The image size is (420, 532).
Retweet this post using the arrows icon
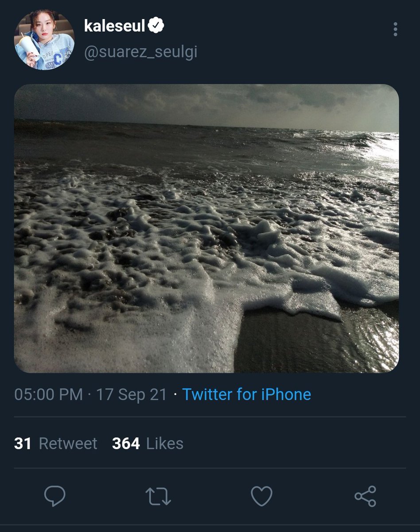click(159, 497)
